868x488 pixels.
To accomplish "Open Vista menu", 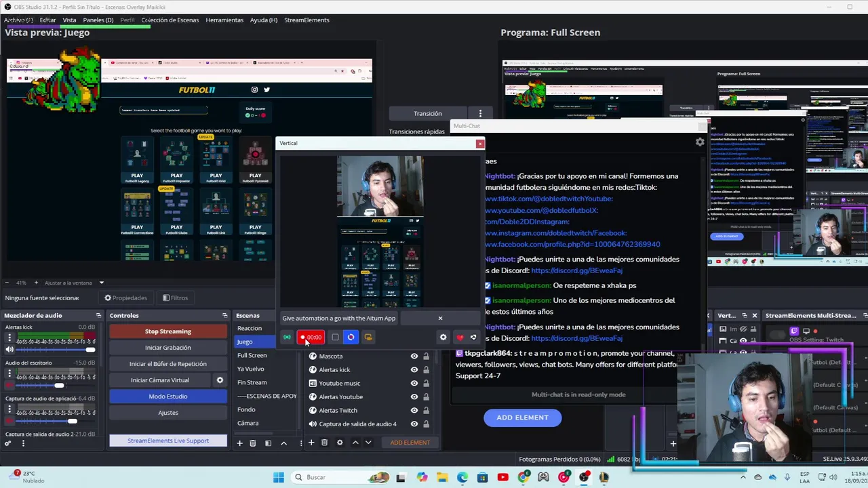I will coord(69,20).
